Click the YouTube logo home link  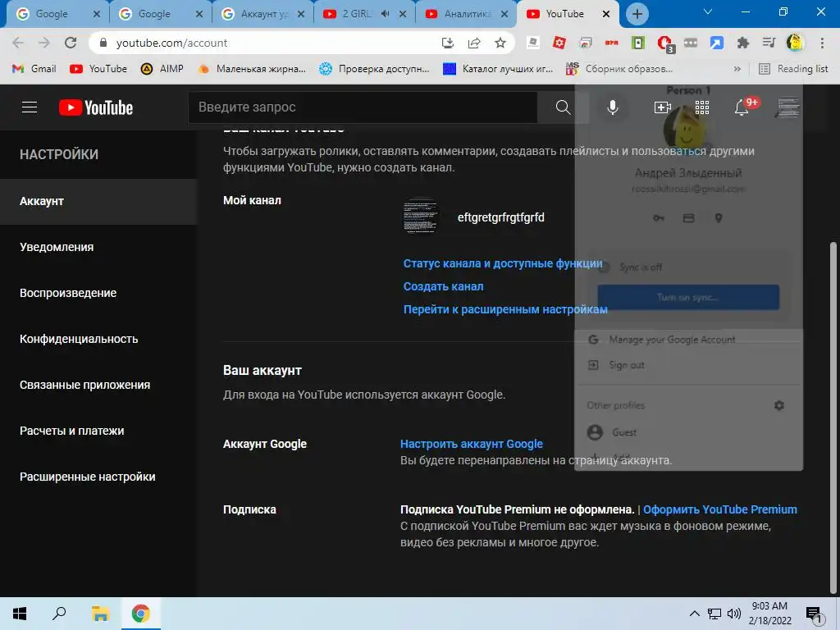96,107
